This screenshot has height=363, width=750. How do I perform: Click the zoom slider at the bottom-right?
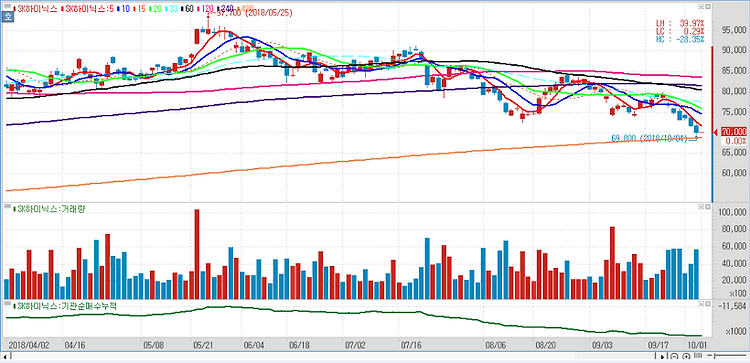coord(727,355)
